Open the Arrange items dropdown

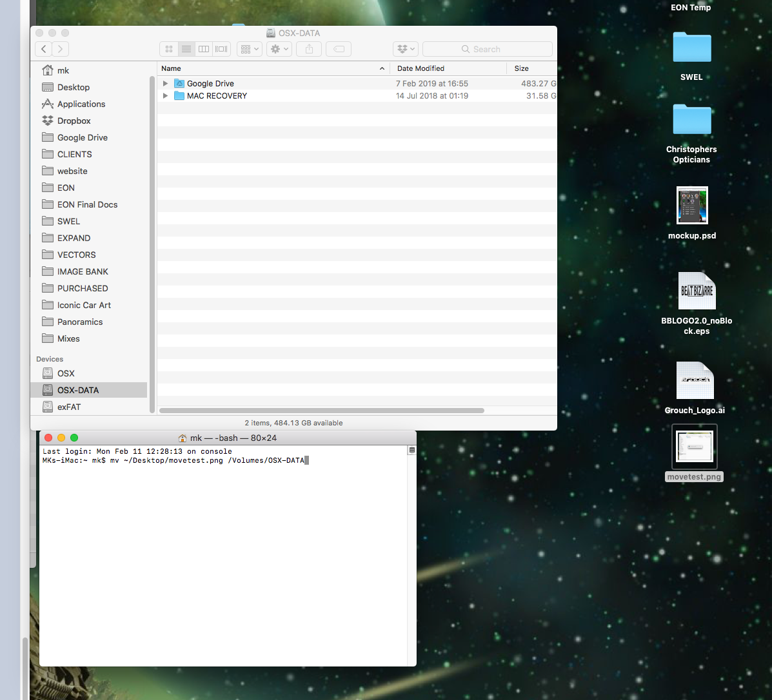click(x=250, y=49)
